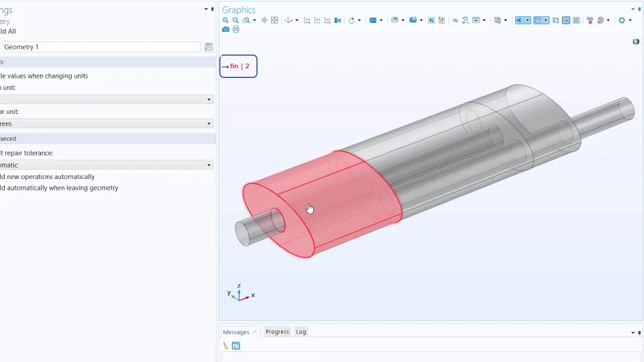Toggle the grid display button

coord(576,20)
